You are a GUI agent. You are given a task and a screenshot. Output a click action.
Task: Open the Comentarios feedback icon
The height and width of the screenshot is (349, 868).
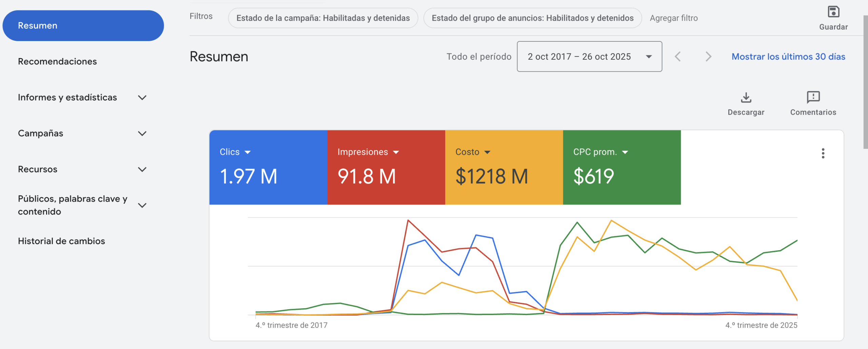[813, 98]
